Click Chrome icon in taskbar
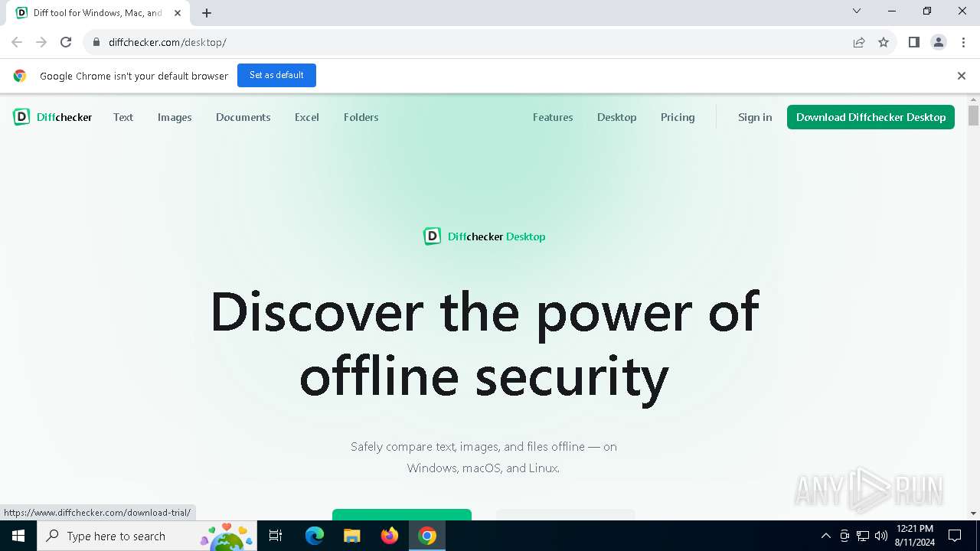The image size is (980, 551). [427, 536]
